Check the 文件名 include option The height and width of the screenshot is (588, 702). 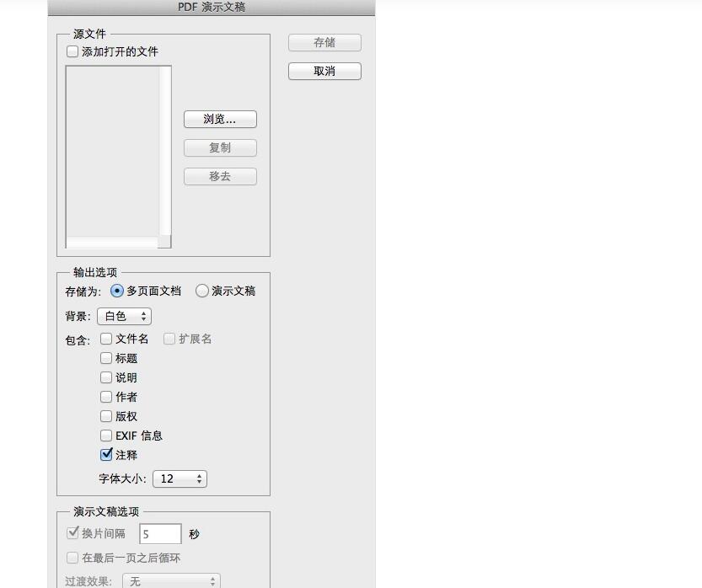[106, 339]
